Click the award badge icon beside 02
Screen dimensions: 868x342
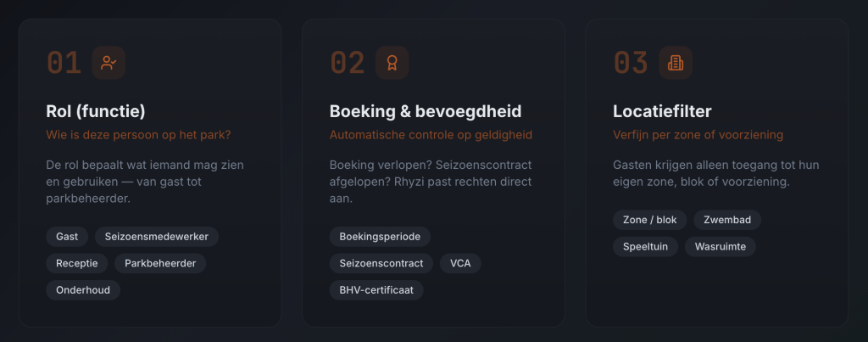tap(392, 62)
